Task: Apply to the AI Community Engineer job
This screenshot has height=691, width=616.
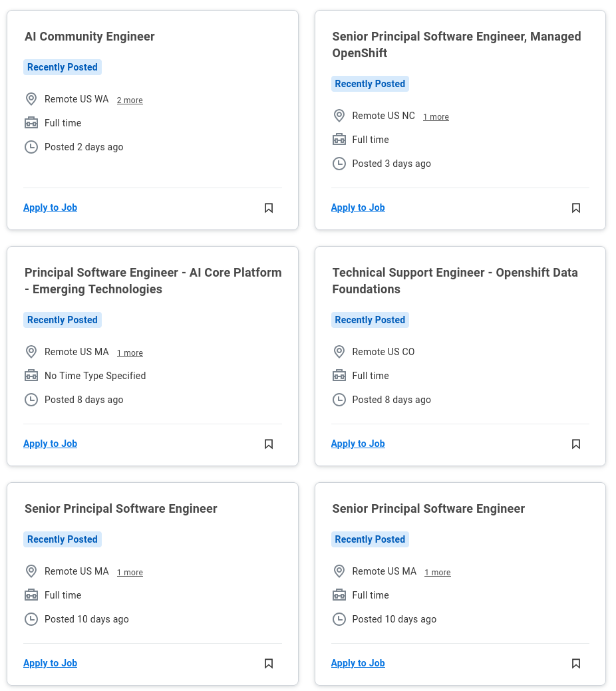Action: 51,207
